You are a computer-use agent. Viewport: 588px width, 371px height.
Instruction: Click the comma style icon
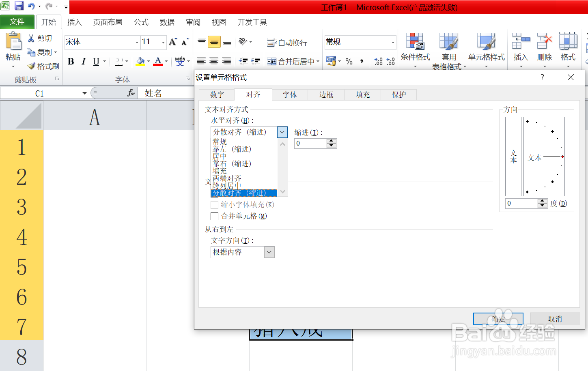[x=362, y=61]
